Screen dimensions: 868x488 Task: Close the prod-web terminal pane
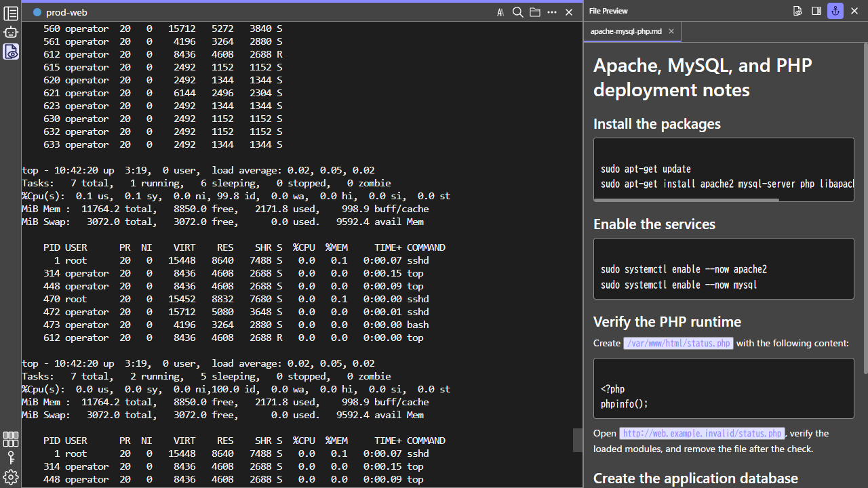click(x=570, y=12)
